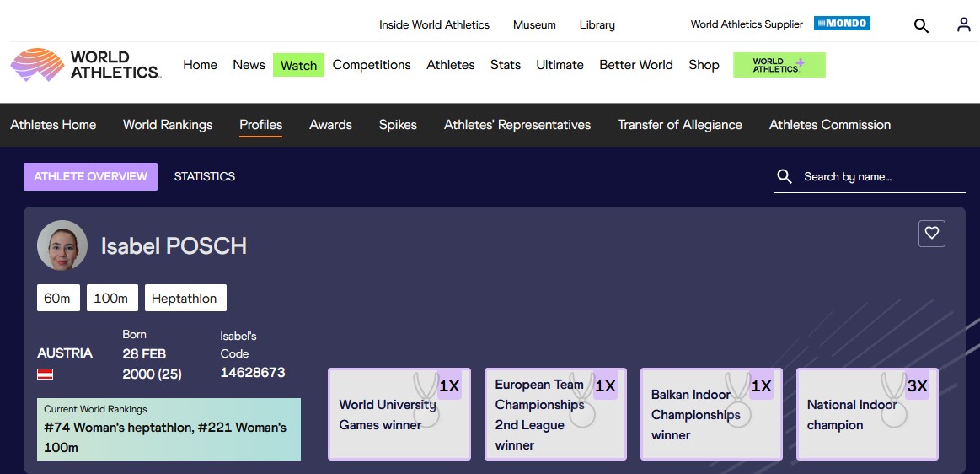The width and height of the screenshot is (980, 474).
Task: Select the Heptathlon event tag
Action: (x=185, y=299)
